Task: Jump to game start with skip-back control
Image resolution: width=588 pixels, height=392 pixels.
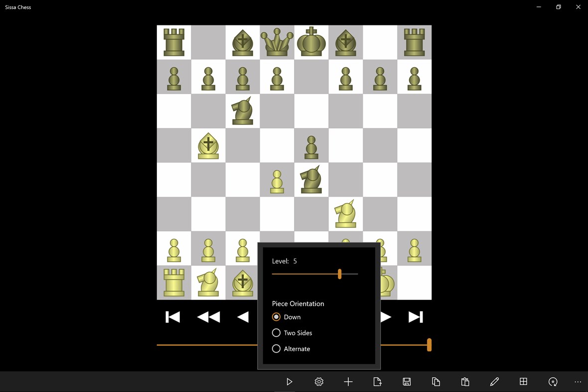Action: [x=172, y=317]
